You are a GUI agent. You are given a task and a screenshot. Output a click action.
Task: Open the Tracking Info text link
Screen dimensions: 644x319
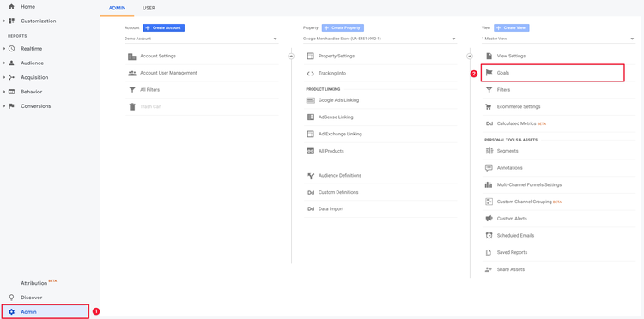tap(332, 74)
